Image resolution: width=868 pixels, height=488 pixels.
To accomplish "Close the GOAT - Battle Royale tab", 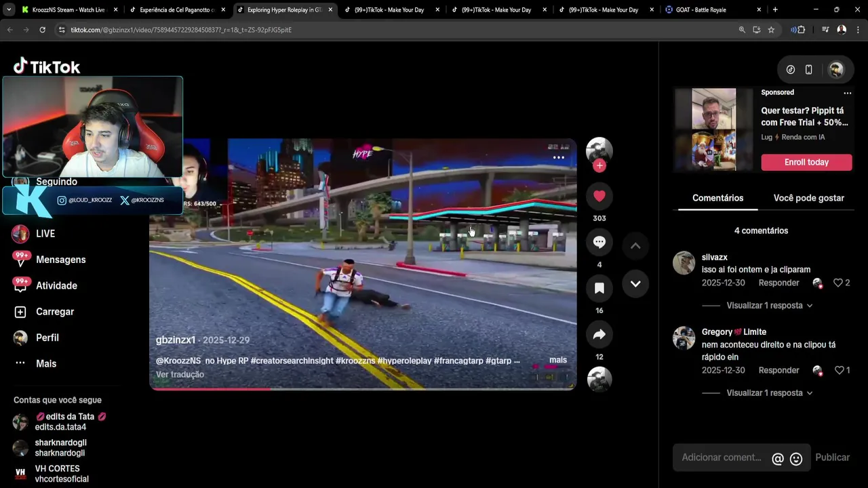I will click(759, 9).
